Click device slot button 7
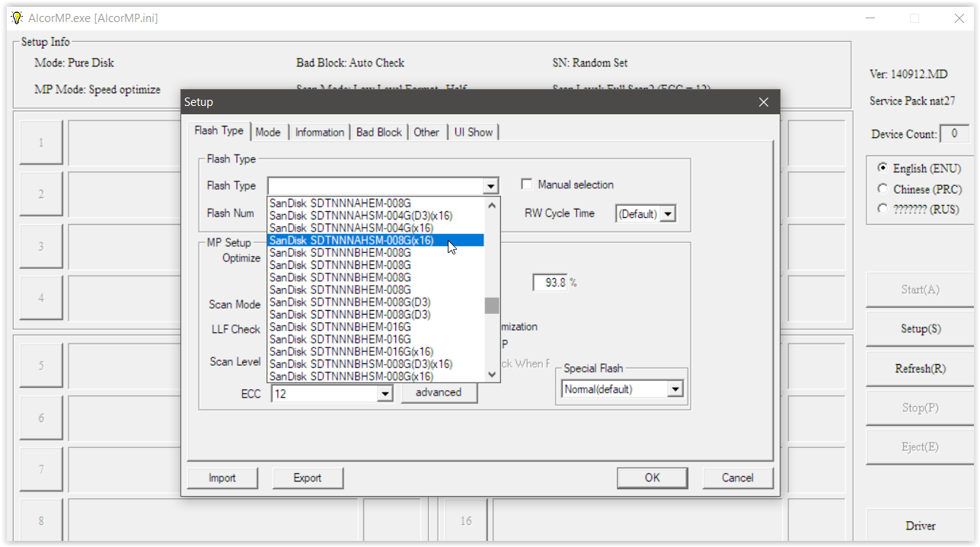This screenshot has height=547, width=980. coord(41,469)
